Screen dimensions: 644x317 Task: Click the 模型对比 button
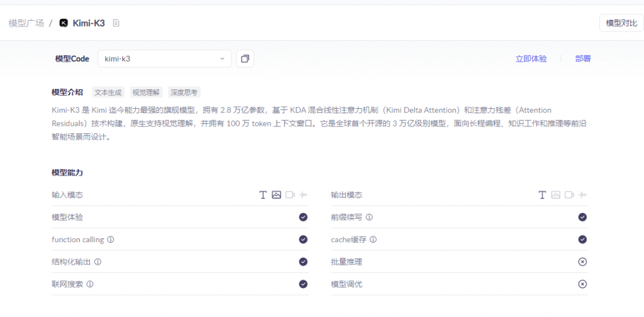coord(621,23)
